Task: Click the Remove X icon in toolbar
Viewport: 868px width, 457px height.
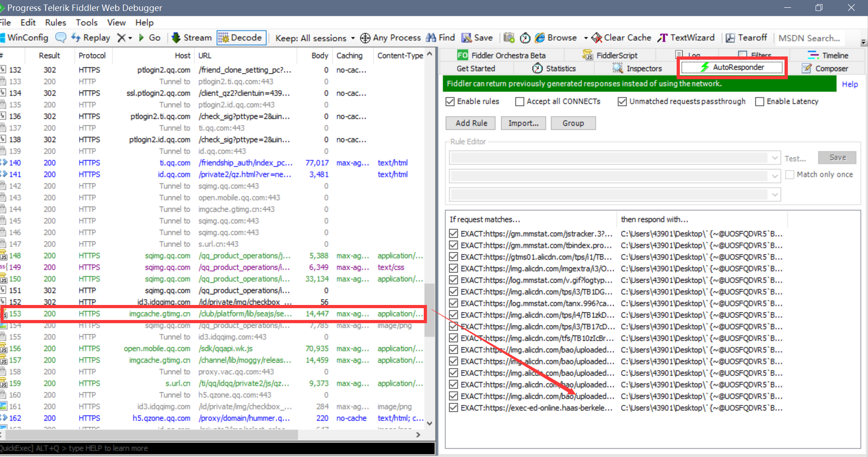Action: (121, 38)
